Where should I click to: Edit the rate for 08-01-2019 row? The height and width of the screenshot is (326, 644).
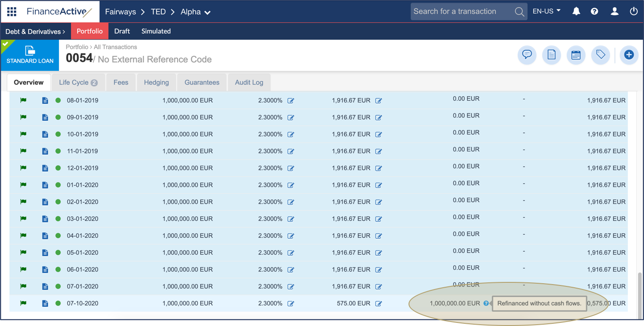[x=291, y=101]
